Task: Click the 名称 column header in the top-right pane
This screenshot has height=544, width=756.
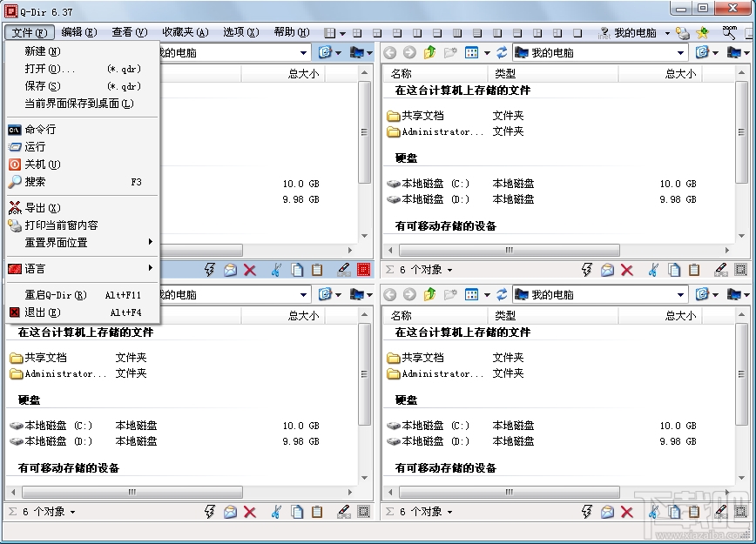Action: 435,74
